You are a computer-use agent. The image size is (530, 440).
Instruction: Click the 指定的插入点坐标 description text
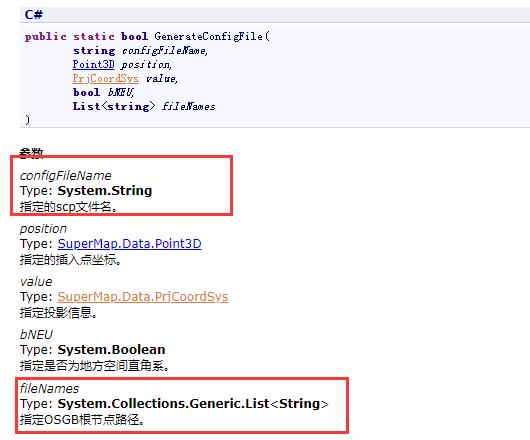coord(70,260)
